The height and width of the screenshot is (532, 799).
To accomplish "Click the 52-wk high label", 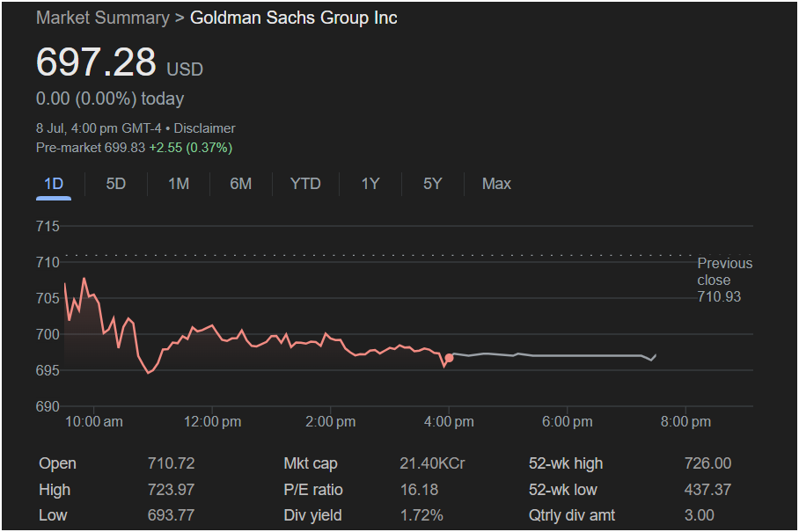I will 566,463.
